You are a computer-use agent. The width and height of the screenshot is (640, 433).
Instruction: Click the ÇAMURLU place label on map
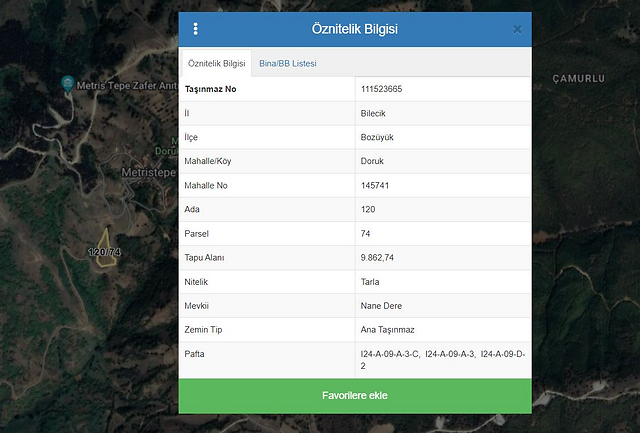579,78
